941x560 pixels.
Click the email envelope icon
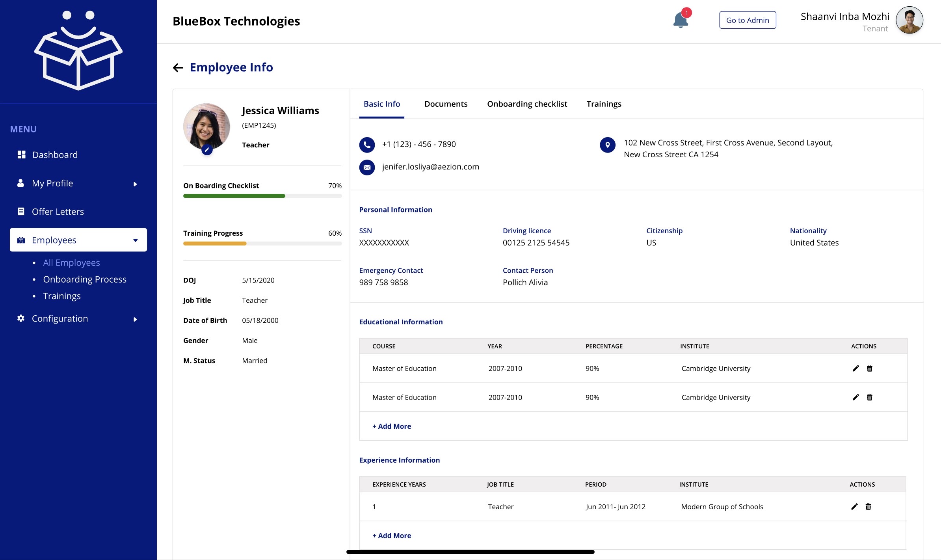367,167
